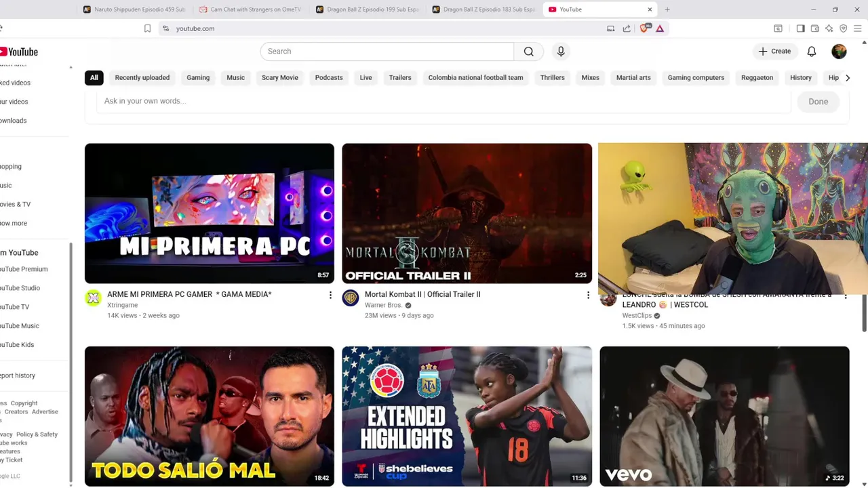
Task: Open the Xtringame channel link
Action: pyautogui.click(x=122, y=305)
